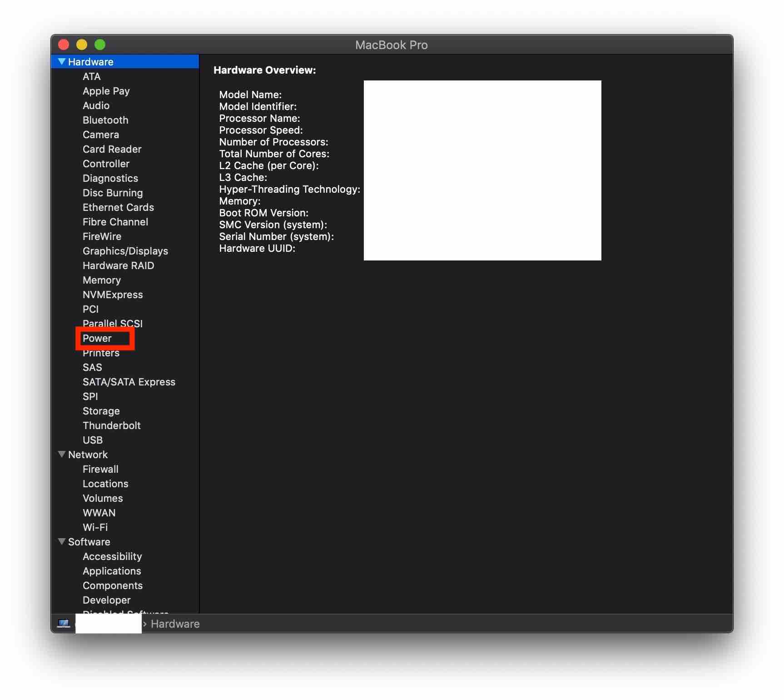Select the Network category label

click(x=88, y=455)
